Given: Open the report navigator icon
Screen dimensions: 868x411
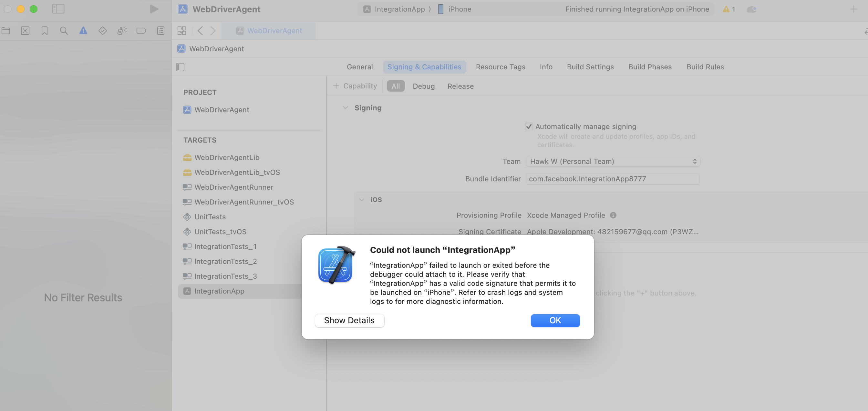Looking at the screenshot, I should (x=161, y=31).
